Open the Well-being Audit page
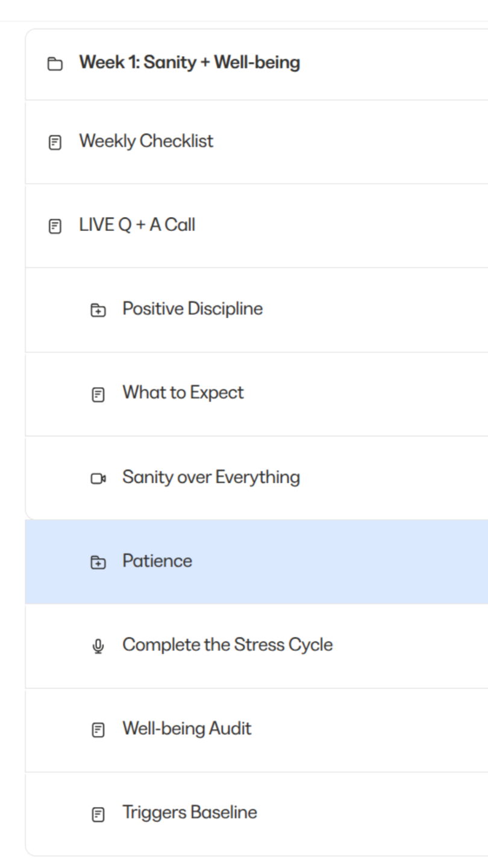 (x=187, y=728)
